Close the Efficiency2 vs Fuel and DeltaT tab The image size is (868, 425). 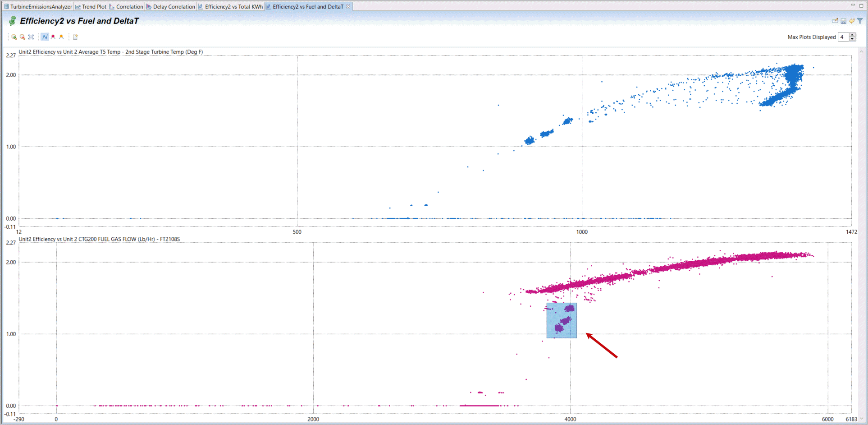click(x=348, y=7)
